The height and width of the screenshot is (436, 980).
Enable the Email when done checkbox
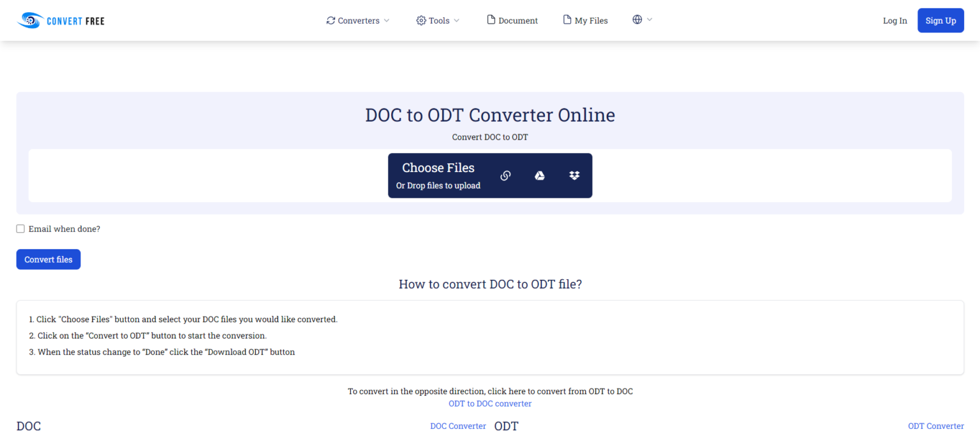coord(20,228)
